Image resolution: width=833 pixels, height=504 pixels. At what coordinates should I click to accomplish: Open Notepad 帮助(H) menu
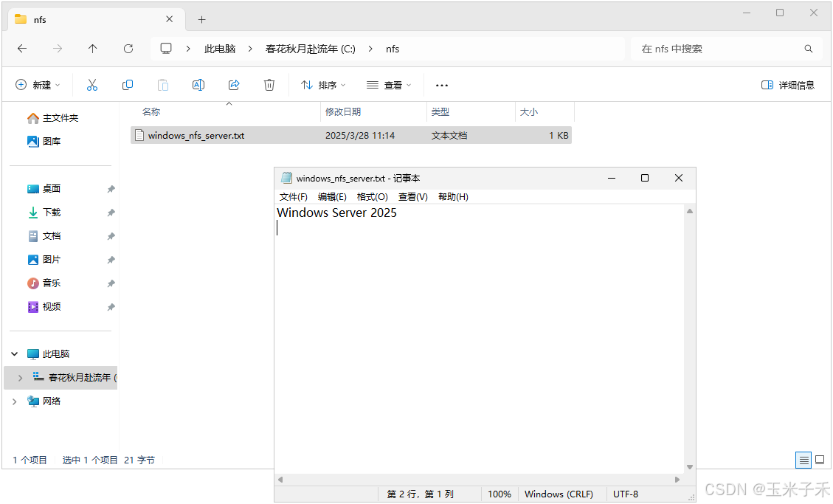[453, 196]
